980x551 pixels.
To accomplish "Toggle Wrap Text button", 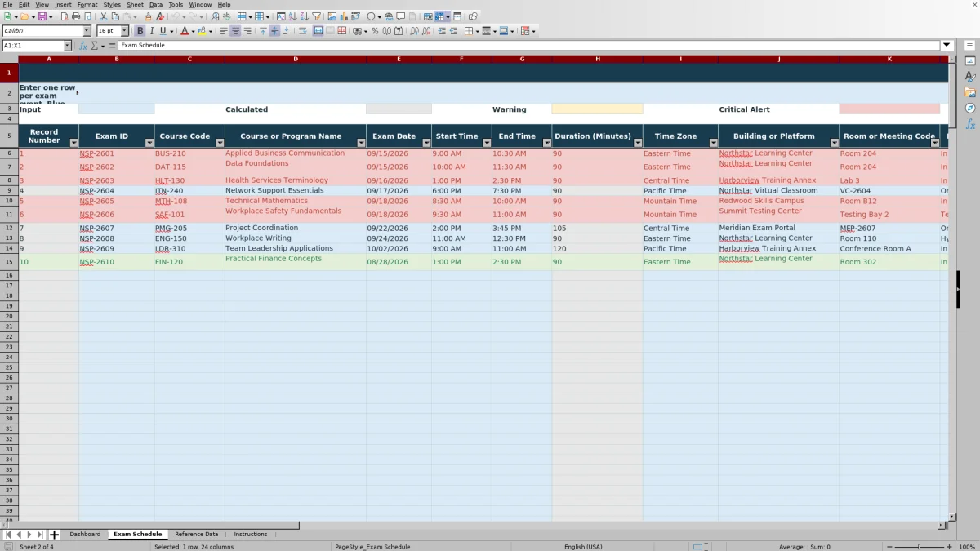I will [302, 31].
